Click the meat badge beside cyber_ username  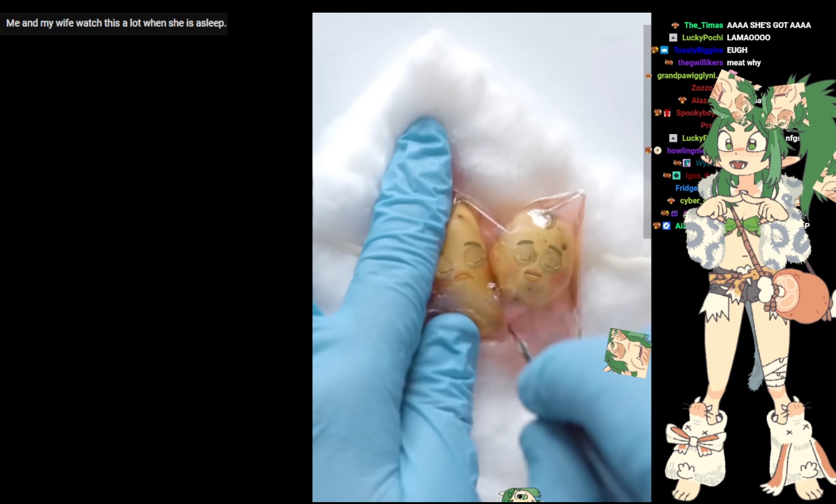[x=671, y=201]
